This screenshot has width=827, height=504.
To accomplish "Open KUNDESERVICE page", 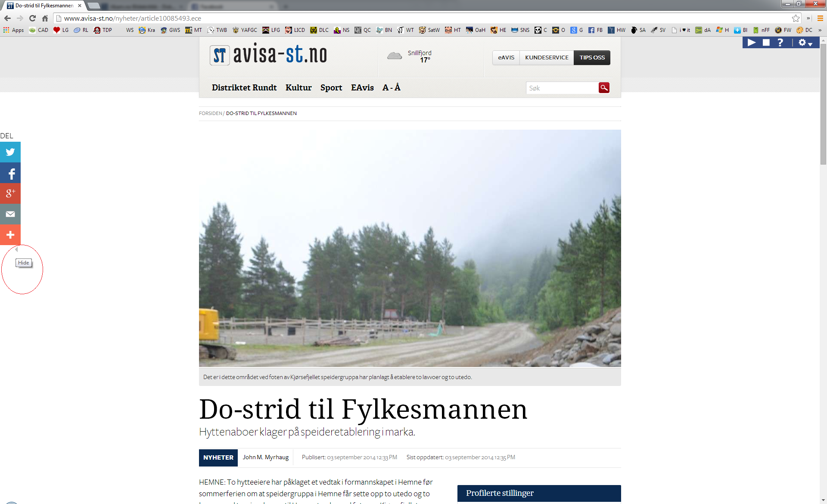I will click(547, 57).
